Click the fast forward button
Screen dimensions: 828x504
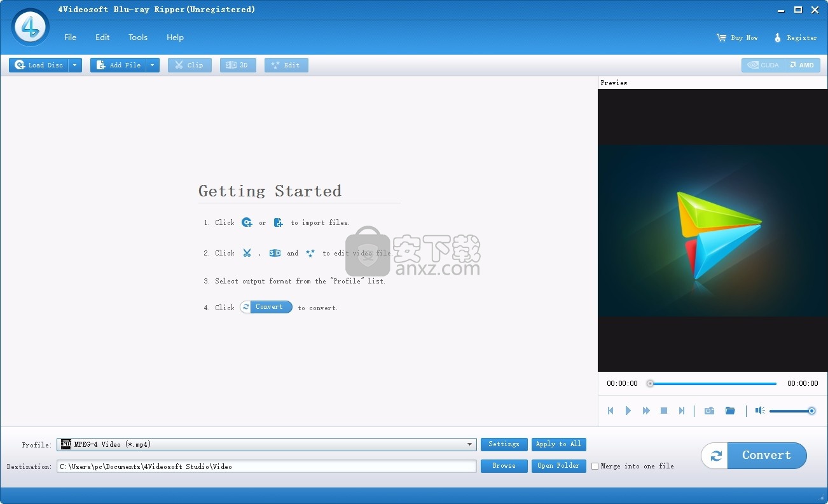(x=646, y=411)
